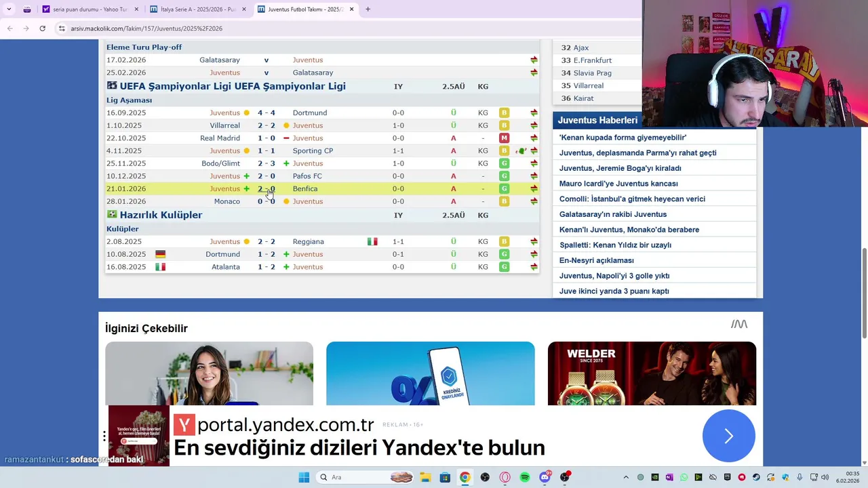Click the page vertical scrollbar thumb
868x488 pixels.
coord(864,293)
